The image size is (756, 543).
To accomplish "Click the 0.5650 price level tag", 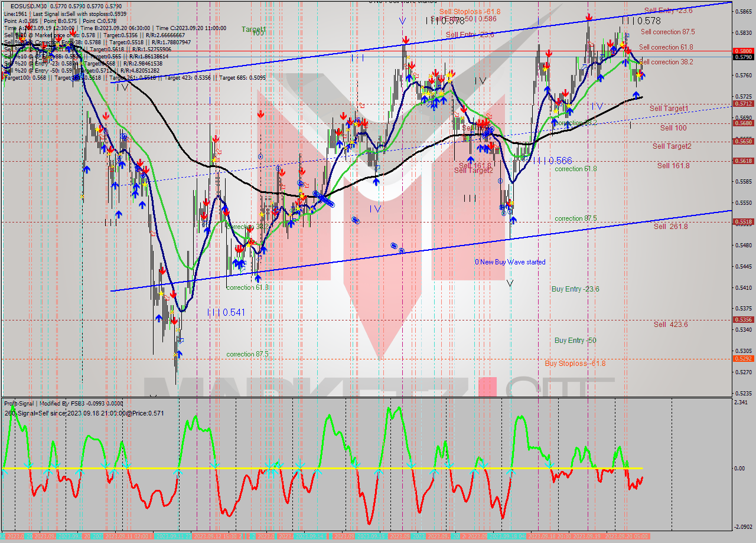I will tap(742, 142).
